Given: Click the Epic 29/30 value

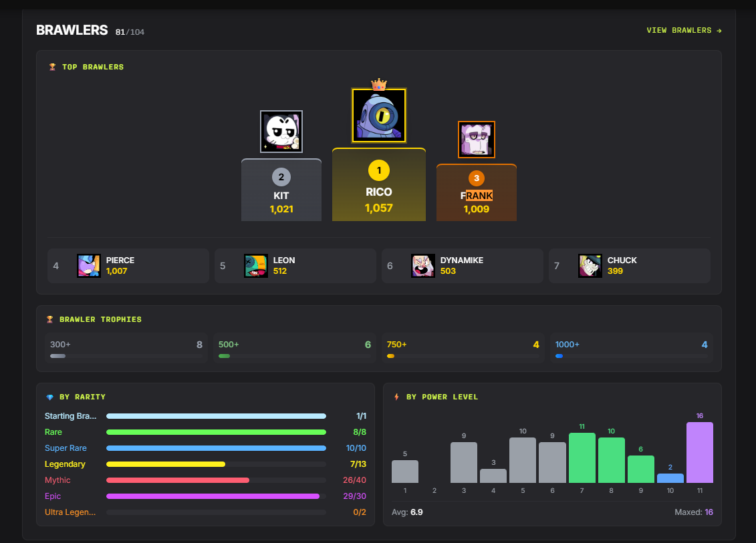Looking at the screenshot, I should pos(354,496).
